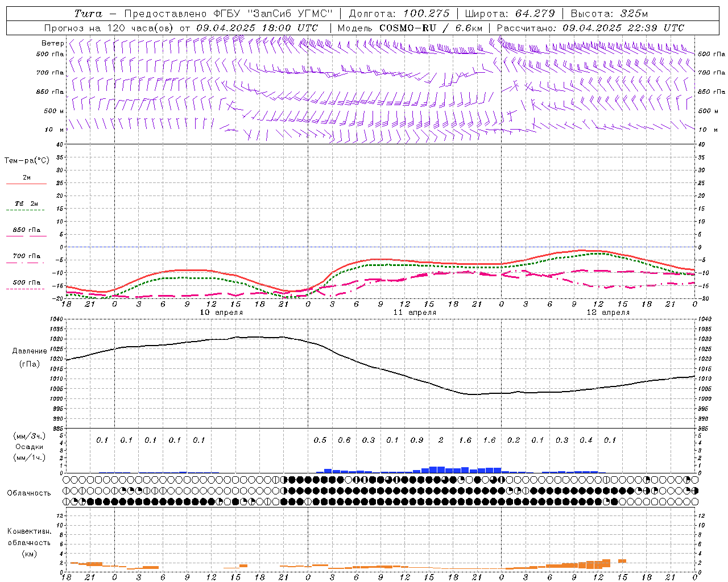Click the solid line sample under "2м" legend

26,184
